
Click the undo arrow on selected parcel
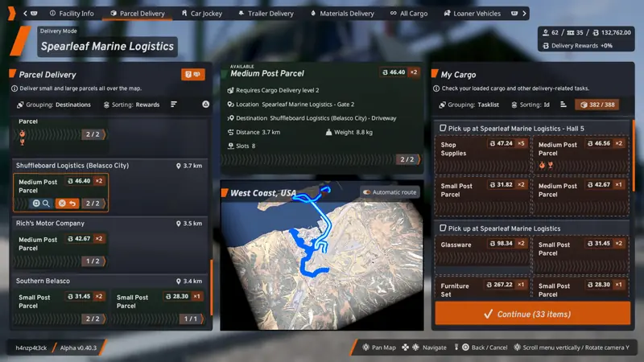pyautogui.click(x=72, y=204)
